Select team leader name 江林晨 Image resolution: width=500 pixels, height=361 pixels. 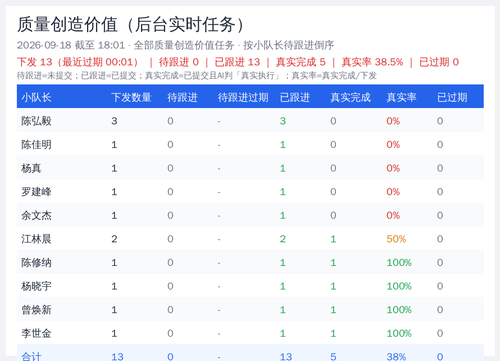(x=36, y=239)
